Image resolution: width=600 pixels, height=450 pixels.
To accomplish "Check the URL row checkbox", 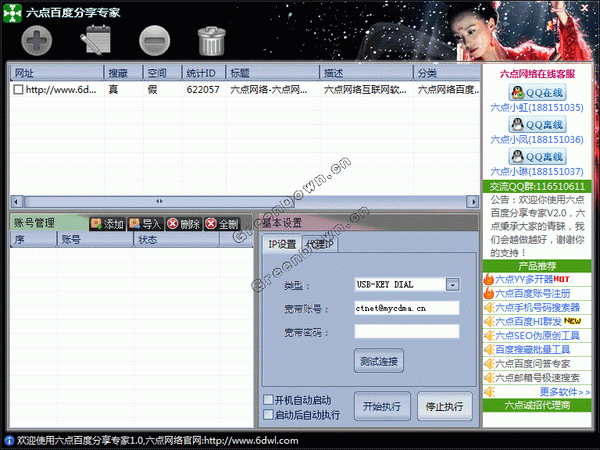I will click(x=18, y=90).
